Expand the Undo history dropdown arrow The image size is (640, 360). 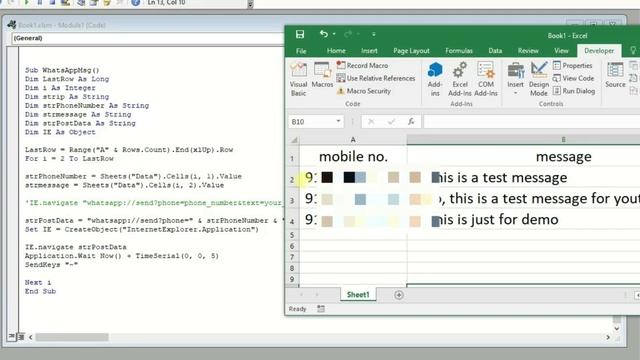(334, 34)
